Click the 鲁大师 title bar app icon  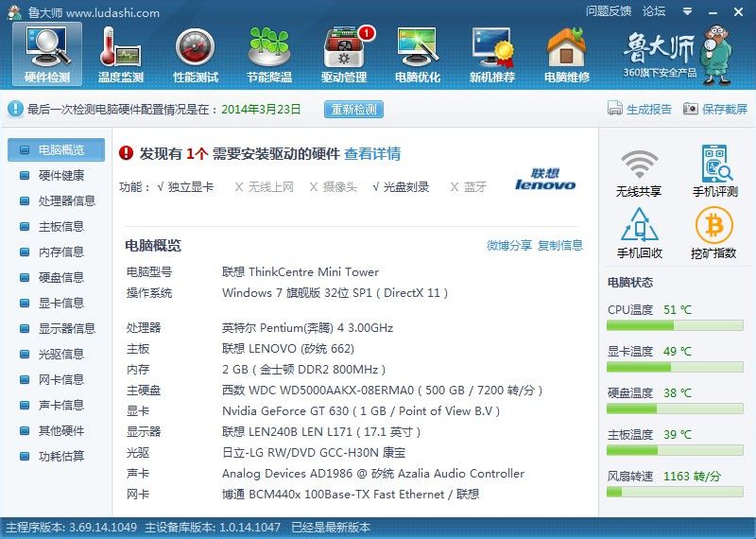tap(15, 12)
